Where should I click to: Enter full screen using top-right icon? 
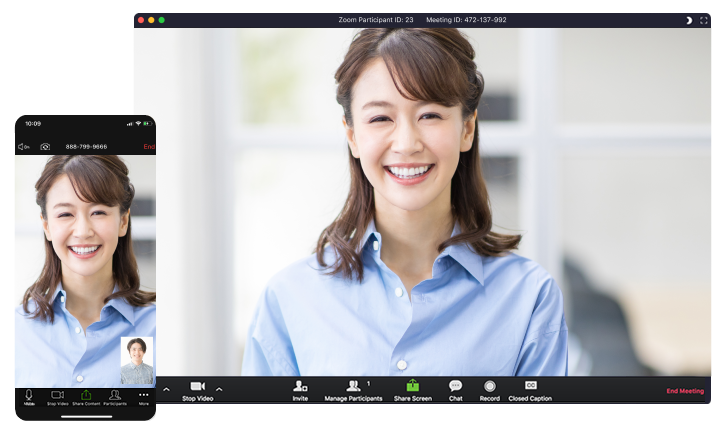703,20
